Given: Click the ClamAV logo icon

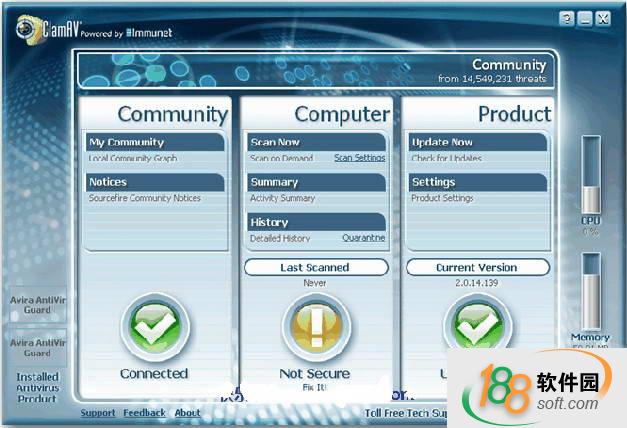Looking at the screenshot, I should coord(25,27).
